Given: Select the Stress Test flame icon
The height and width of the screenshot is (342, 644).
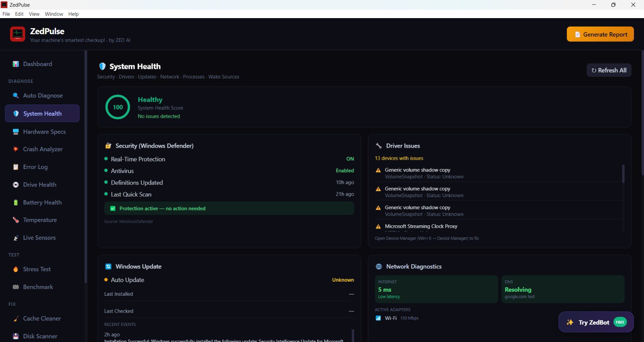Looking at the screenshot, I should [16, 269].
